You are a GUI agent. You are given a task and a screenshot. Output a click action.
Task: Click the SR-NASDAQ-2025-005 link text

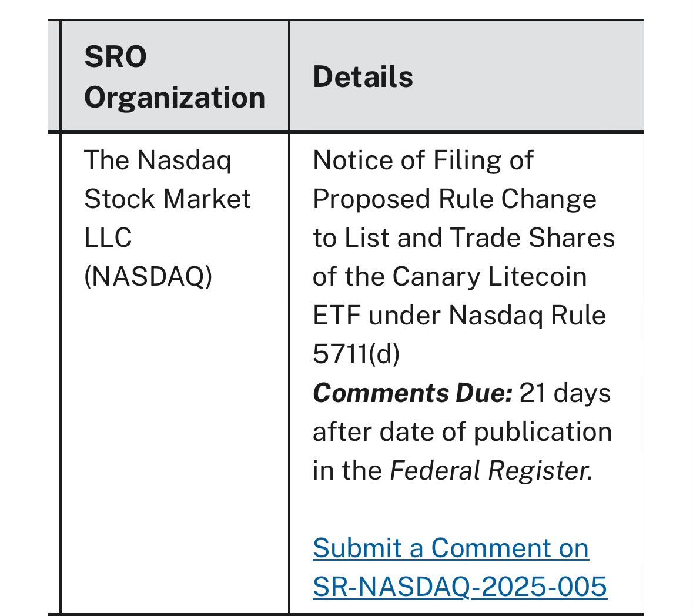coord(460,587)
